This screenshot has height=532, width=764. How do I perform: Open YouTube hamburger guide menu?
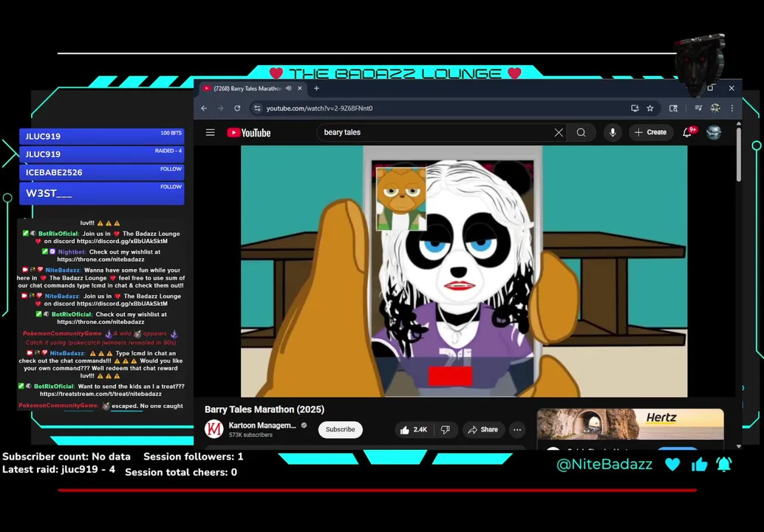210,132
